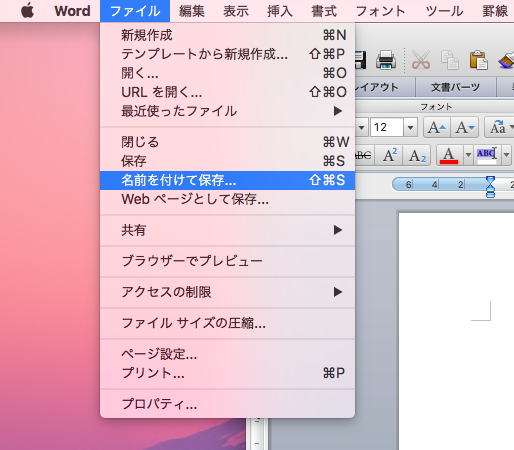Choose ブラウザーでプレビュー

pos(227,261)
